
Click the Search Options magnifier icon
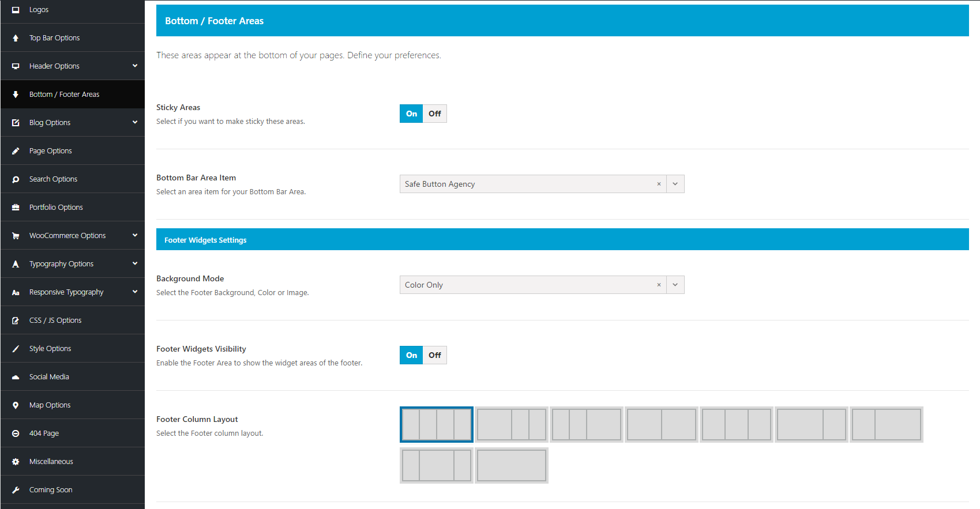coord(16,179)
